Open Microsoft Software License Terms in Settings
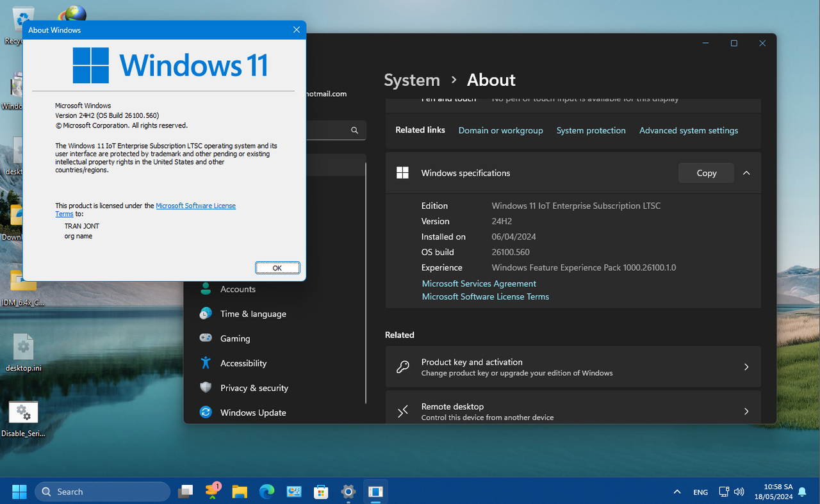 tap(485, 297)
